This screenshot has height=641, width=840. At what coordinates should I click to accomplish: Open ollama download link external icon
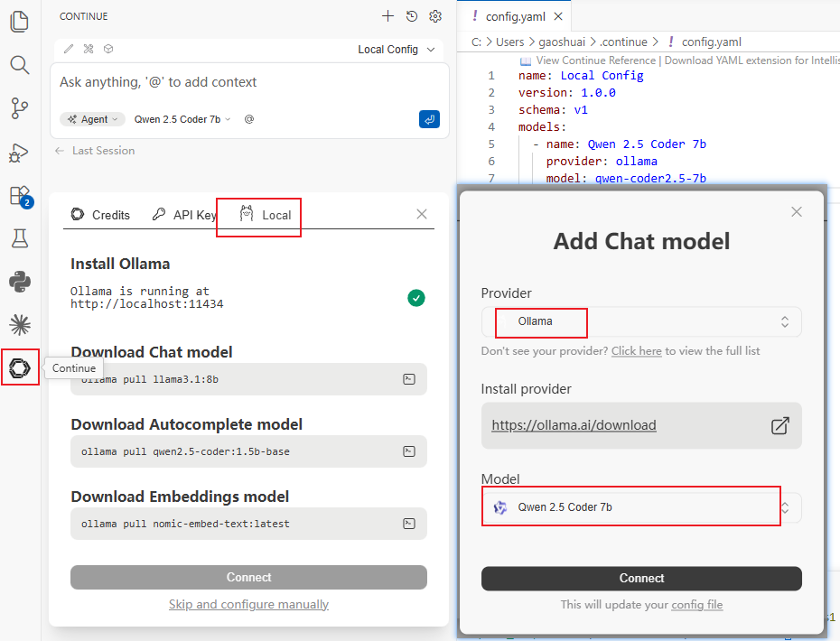(779, 426)
